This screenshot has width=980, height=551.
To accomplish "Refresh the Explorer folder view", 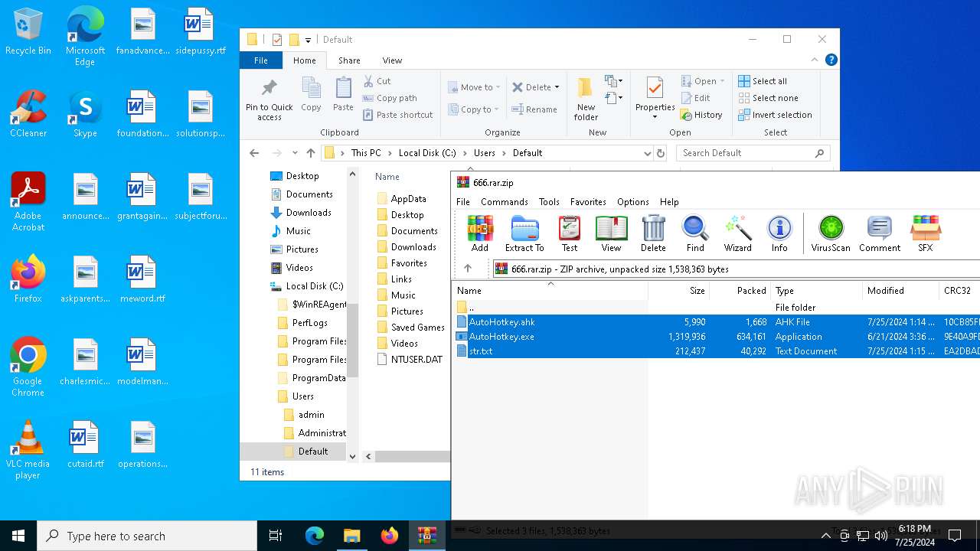I will [661, 153].
